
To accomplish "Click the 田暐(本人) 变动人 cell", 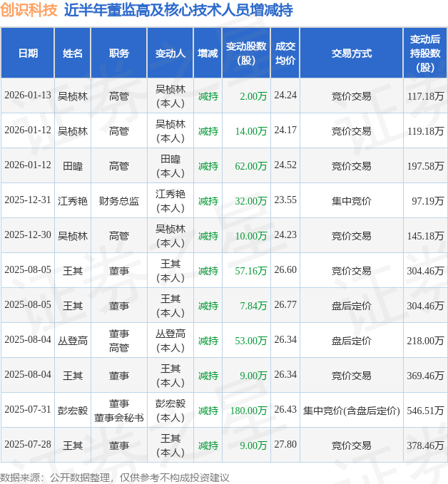I will 170,166.
